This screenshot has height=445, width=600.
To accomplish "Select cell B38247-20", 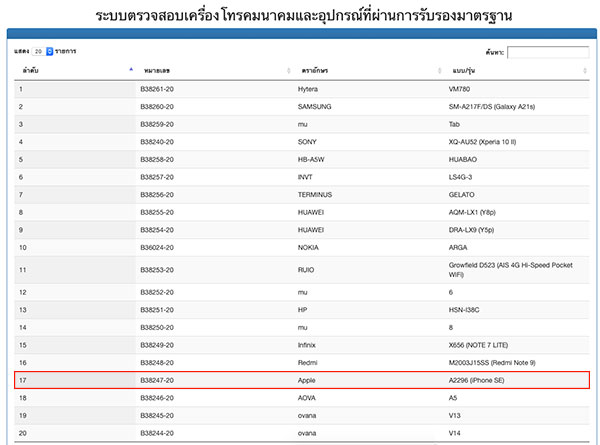I will (x=157, y=380).
